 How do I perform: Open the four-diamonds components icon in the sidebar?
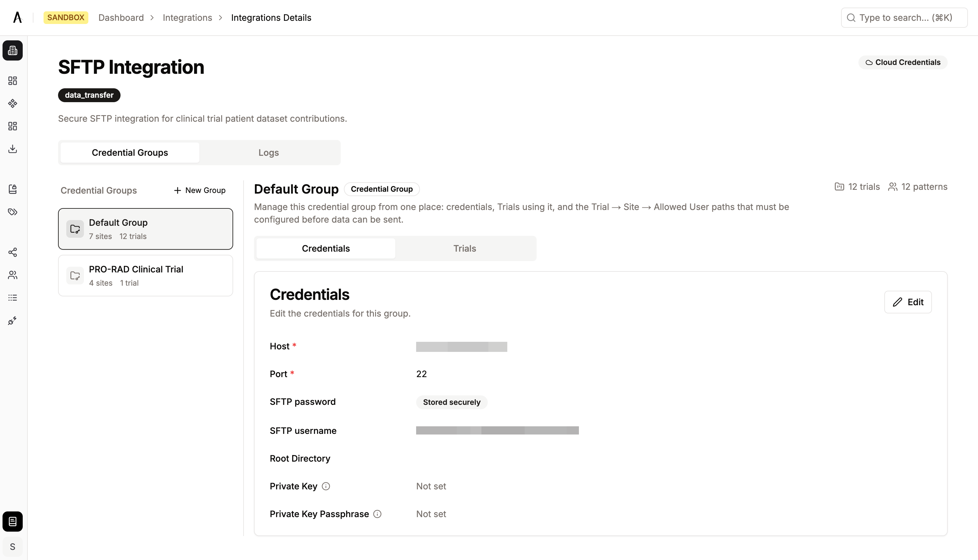click(x=13, y=103)
